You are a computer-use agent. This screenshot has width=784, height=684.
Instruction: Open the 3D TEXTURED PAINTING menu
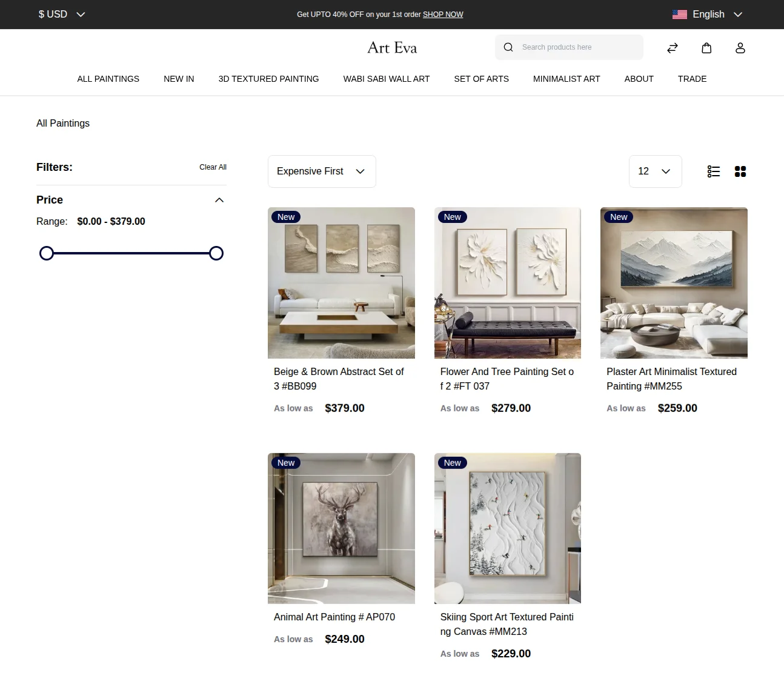click(x=268, y=79)
